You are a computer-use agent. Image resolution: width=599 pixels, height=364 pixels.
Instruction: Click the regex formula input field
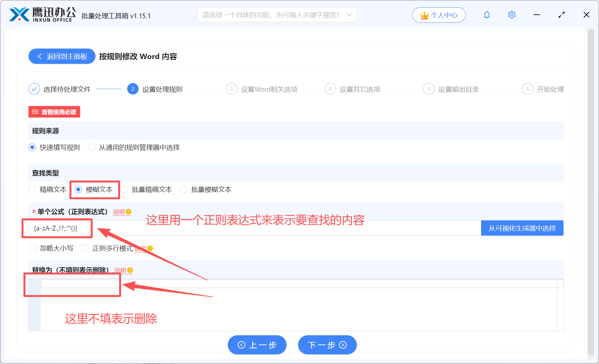pyautogui.click(x=255, y=228)
